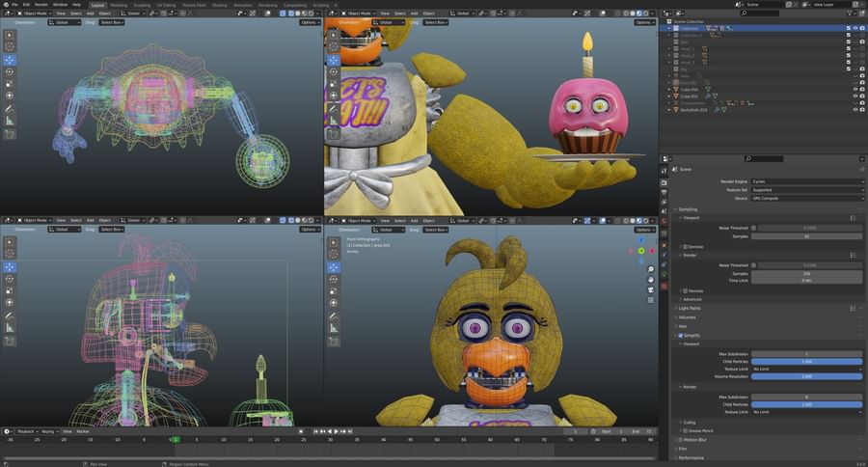
Task: Click the green Y axis gizmo ball
Action: coord(641,251)
